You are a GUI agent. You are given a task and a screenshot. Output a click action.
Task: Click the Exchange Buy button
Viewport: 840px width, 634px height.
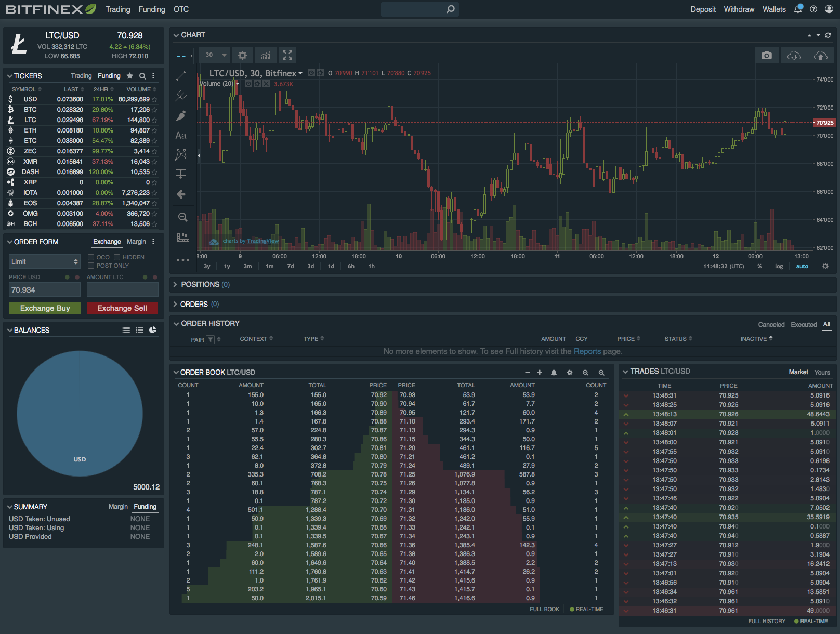click(x=45, y=308)
